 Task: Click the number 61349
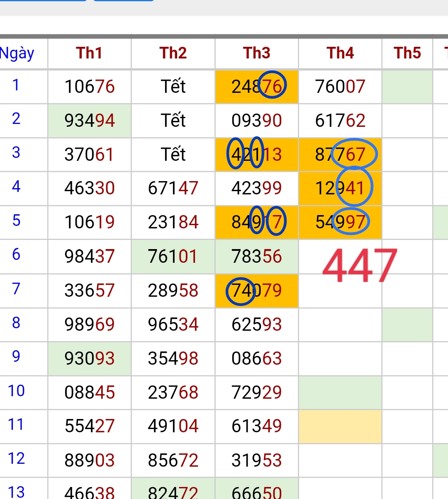[257, 426]
